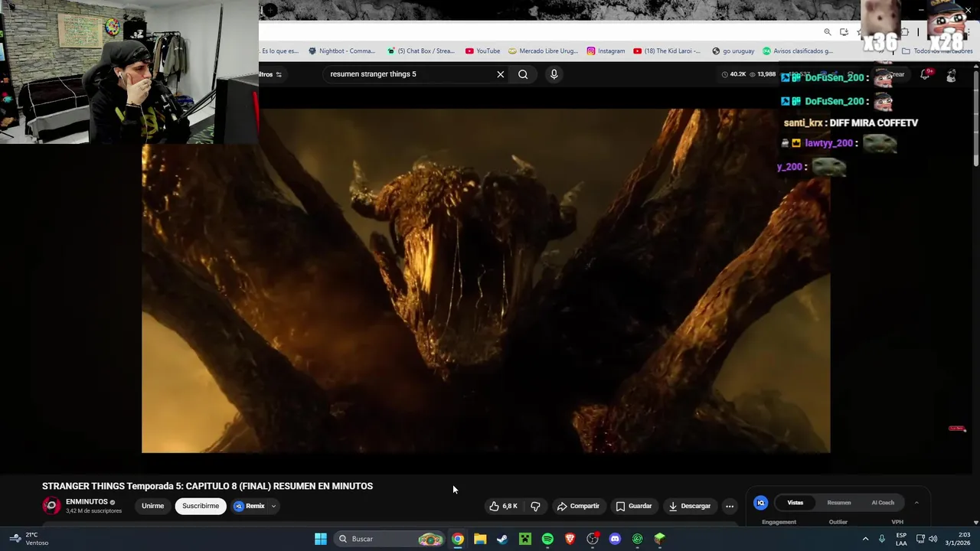This screenshot has height=551, width=980.
Task: Open The Kid Laroi bookmark
Action: [666, 51]
